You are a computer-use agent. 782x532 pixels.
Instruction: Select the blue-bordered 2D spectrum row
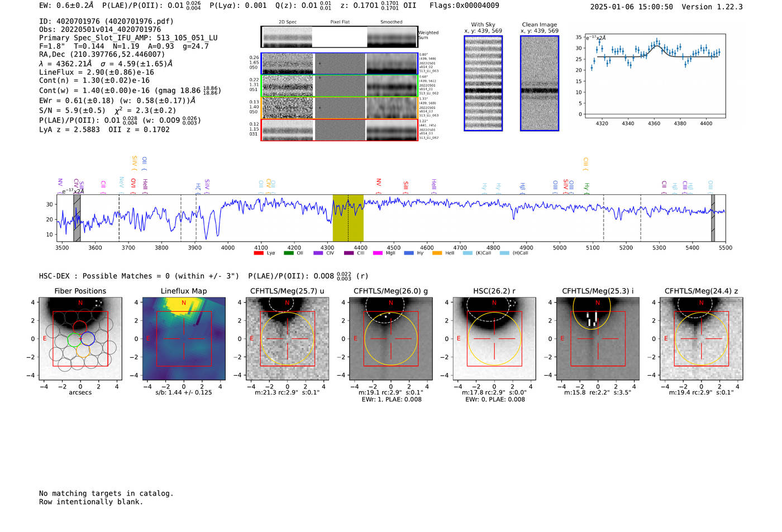pos(340,64)
